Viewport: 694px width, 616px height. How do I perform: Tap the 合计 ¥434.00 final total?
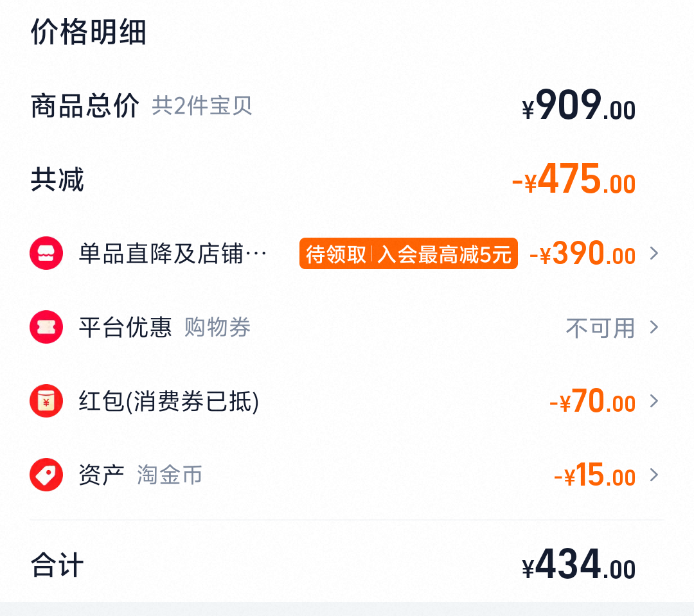pos(578,565)
